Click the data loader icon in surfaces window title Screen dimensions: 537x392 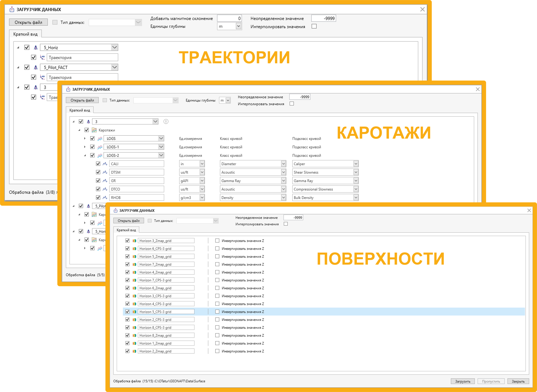point(116,211)
